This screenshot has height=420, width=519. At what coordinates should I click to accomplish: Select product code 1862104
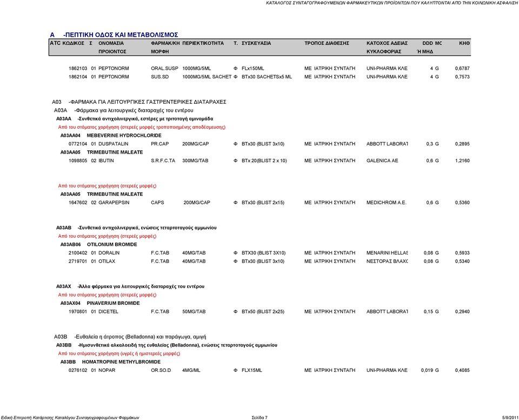pos(78,77)
